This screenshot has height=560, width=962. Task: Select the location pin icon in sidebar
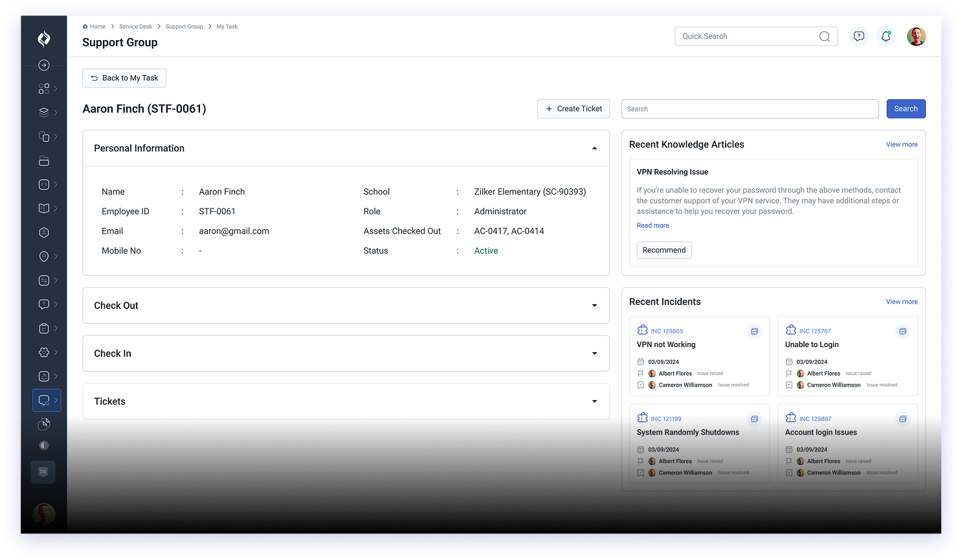(x=43, y=256)
